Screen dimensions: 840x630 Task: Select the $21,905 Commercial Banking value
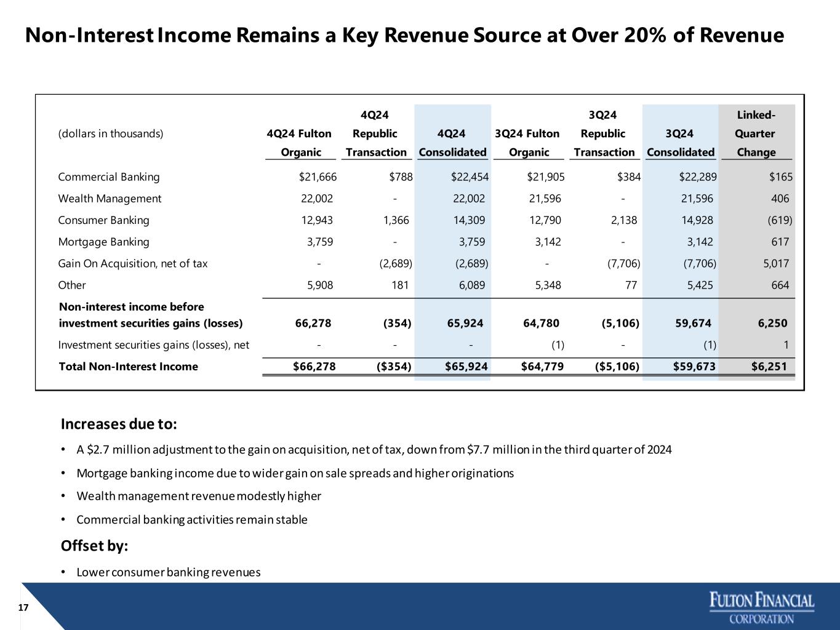pos(546,177)
